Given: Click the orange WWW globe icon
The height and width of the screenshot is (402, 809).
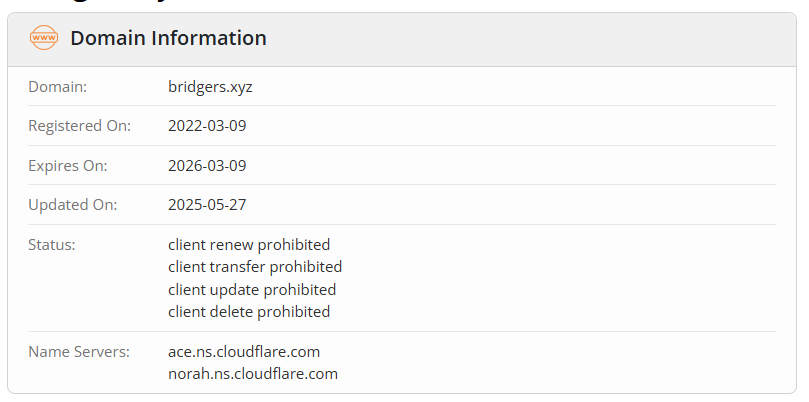Looking at the screenshot, I should [44, 39].
